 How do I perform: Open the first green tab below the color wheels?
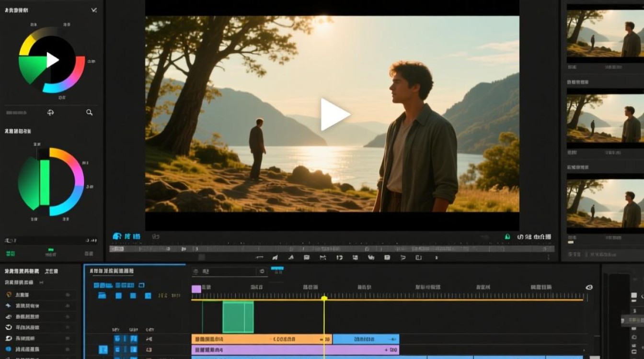click(x=10, y=253)
